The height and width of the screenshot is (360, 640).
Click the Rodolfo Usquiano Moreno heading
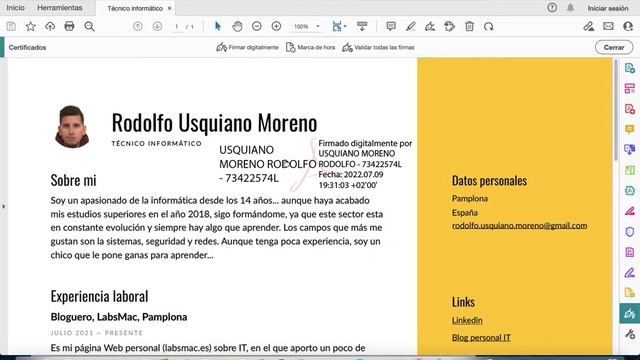pos(214,122)
